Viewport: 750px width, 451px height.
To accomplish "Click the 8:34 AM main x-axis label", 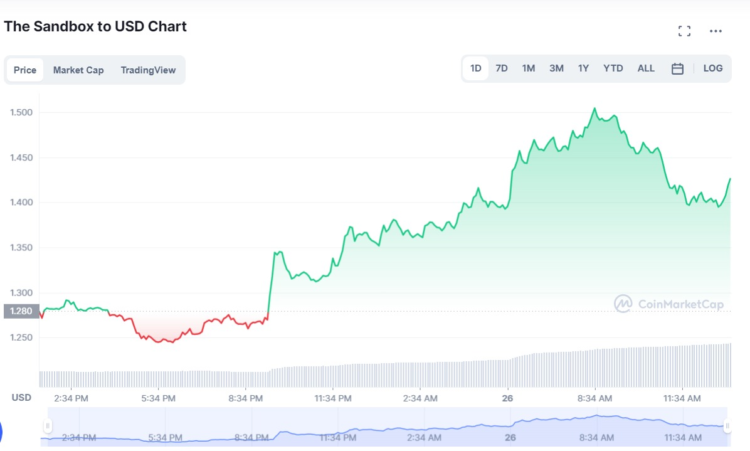I will point(595,398).
